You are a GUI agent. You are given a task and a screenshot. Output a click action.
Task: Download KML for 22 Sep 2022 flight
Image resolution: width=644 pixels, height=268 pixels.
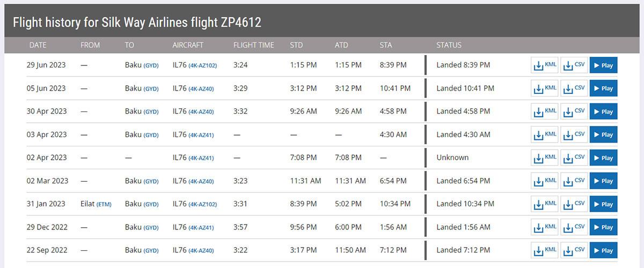[545, 250]
